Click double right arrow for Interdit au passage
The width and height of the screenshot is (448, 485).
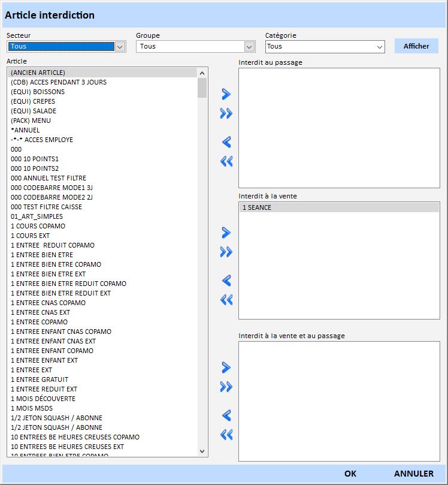226,113
